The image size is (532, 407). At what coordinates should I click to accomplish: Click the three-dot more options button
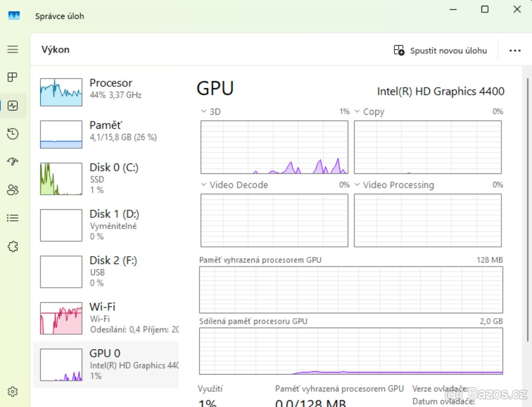515,51
